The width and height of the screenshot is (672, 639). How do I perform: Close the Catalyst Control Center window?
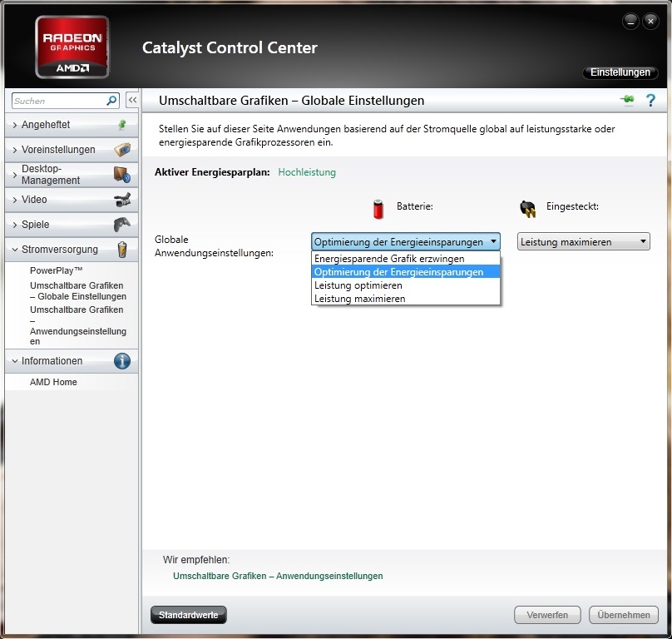(650, 22)
